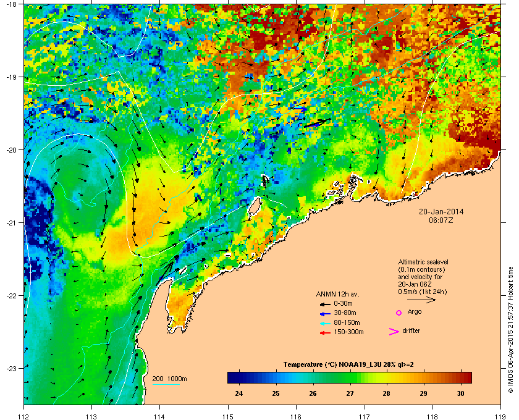Click the 'Argo' legend label
The image size is (519, 420).
(415, 312)
